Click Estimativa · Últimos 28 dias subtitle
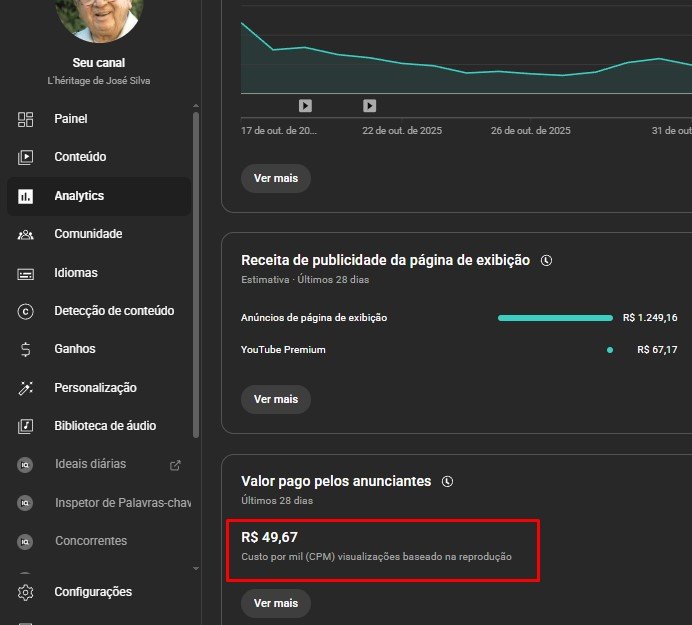Viewport: 692px width, 625px height. [x=305, y=280]
